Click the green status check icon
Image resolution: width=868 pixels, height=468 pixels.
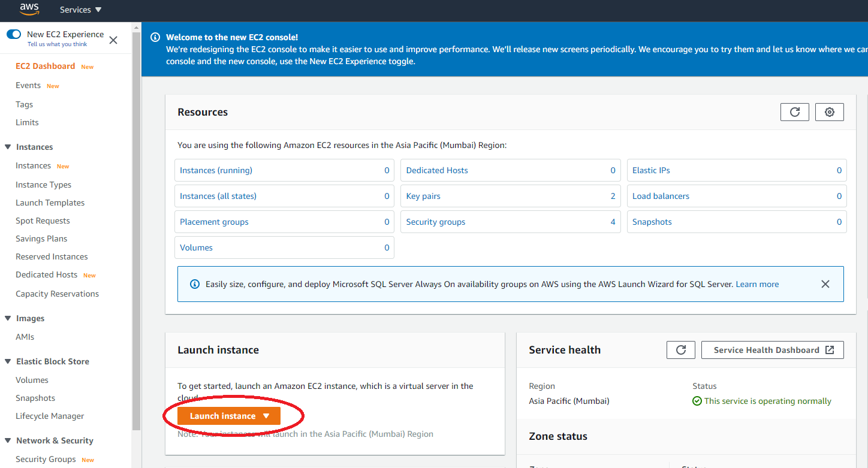(x=697, y=401)
